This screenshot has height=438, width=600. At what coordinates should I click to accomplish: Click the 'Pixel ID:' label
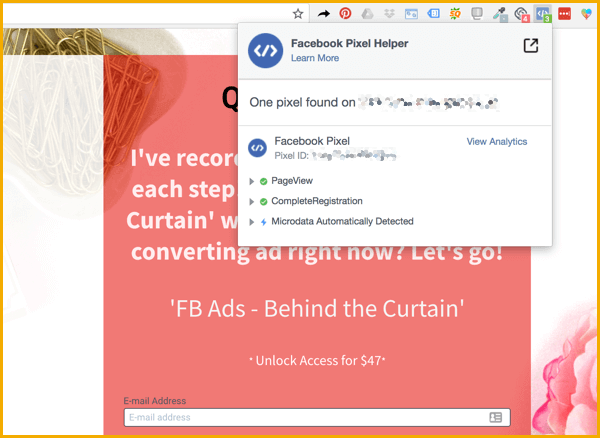[x=292, y=156]
